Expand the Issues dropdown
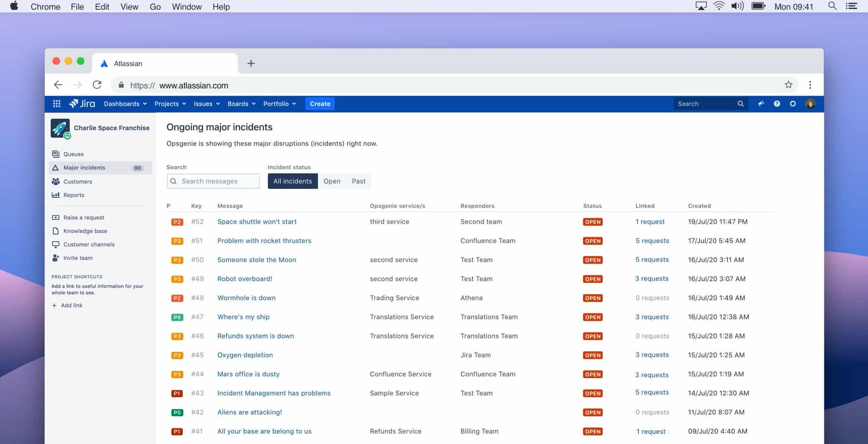This screenshot has width=868, height=444. click(207, 104)
